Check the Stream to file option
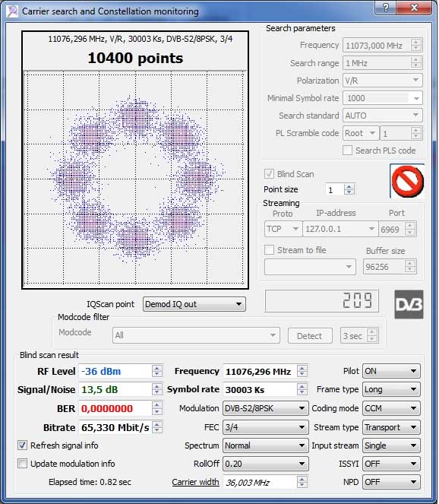Screen dimensions: 439x504 tap(269, 250)
